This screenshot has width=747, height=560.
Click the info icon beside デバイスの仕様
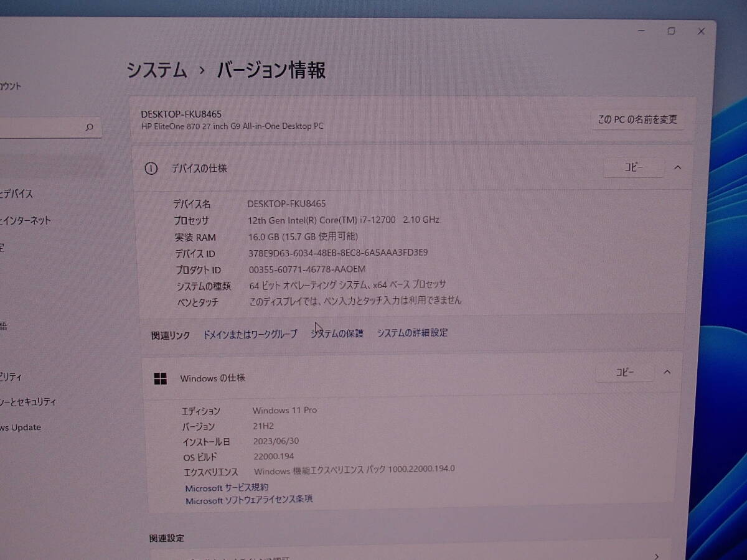click(151, 169)
